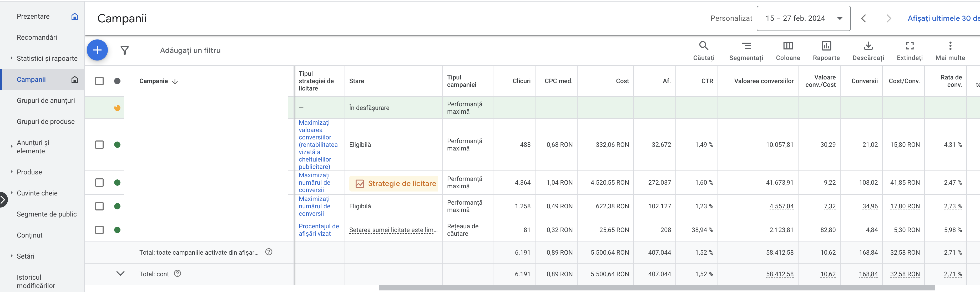Click the orange in-progress status icon
Viewport: 980px width, 292px height.
(117, 108)
